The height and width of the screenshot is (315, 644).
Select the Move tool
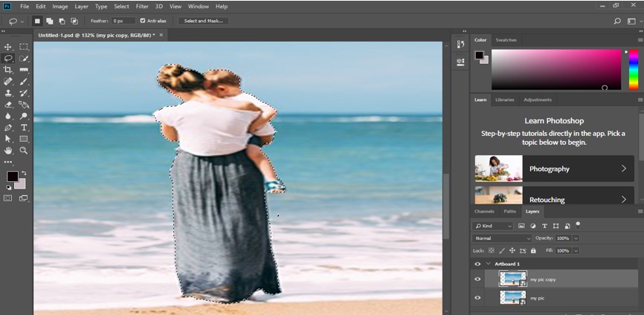pos(8,47)
